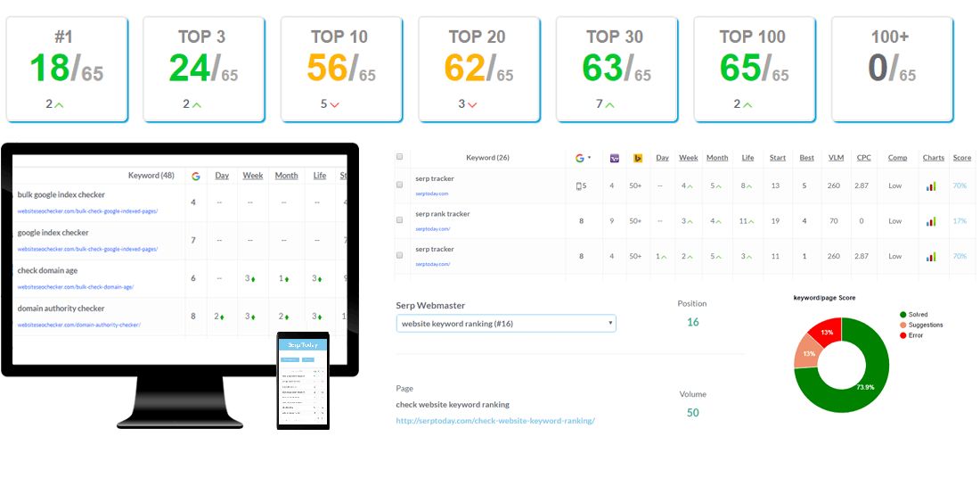The width and height of the screenshot is (980, 486).
Task: Check the box for serp tracker row with Best 1
Action: pos(400,255)
